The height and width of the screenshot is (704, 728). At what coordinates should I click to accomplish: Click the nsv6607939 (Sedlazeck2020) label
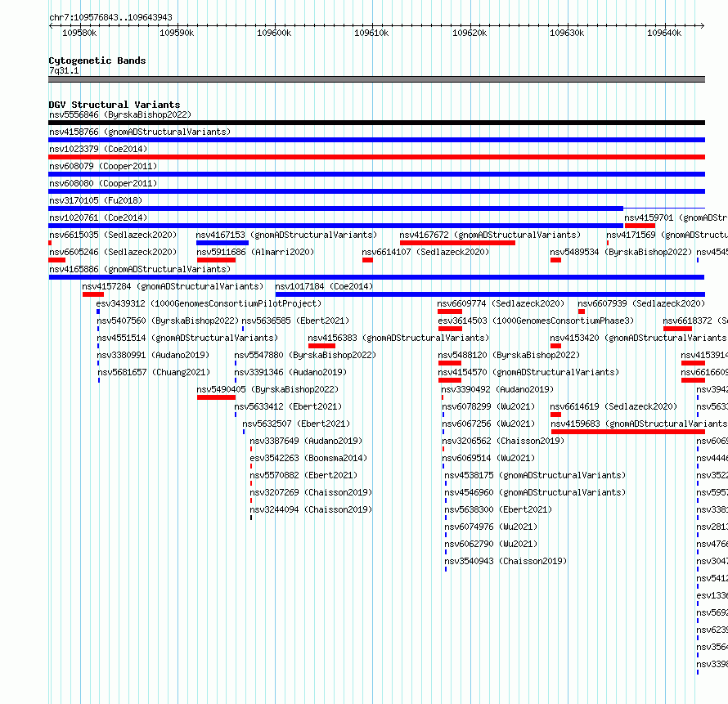(x=641, y=303)
